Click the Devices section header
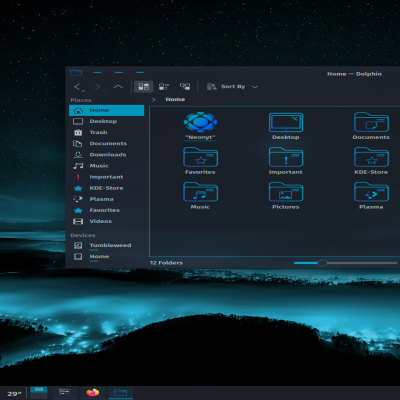Image resolution: width=400 pixels, height=400 pixels. [83, 235]
